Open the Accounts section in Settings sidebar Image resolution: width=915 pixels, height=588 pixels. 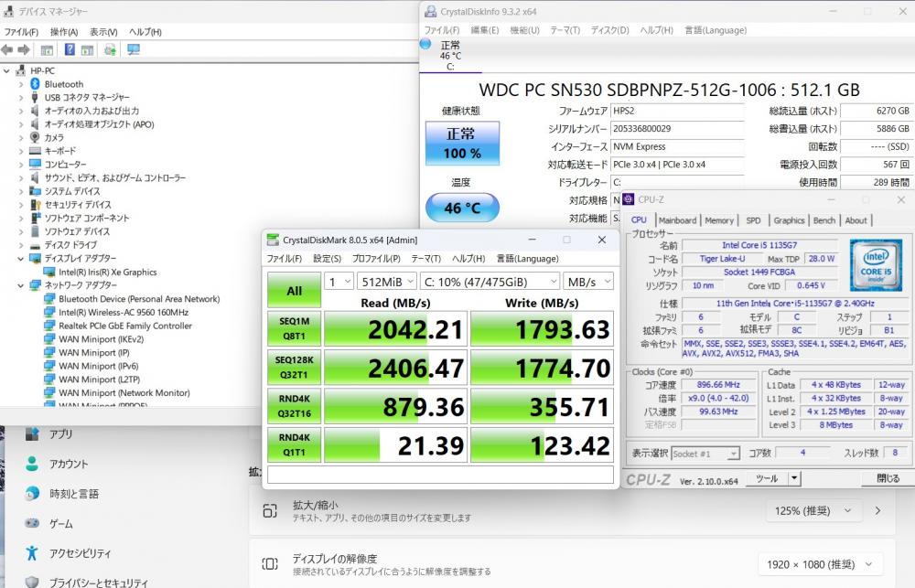point(69,464)
